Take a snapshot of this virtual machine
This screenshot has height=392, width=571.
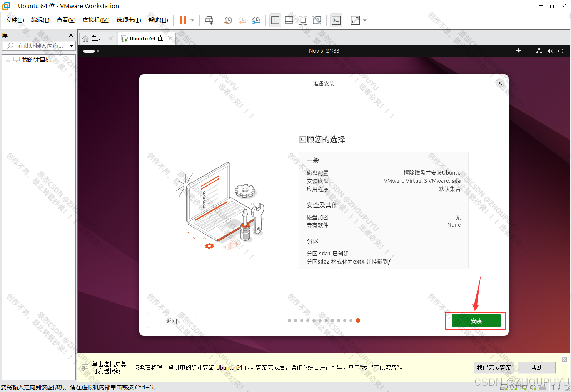[x=228, y=20]
